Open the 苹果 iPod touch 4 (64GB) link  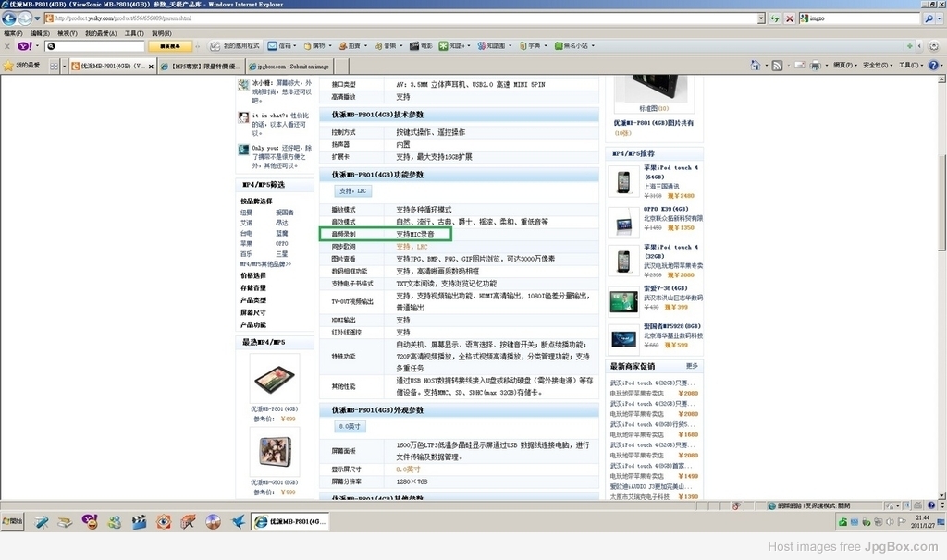670,172
